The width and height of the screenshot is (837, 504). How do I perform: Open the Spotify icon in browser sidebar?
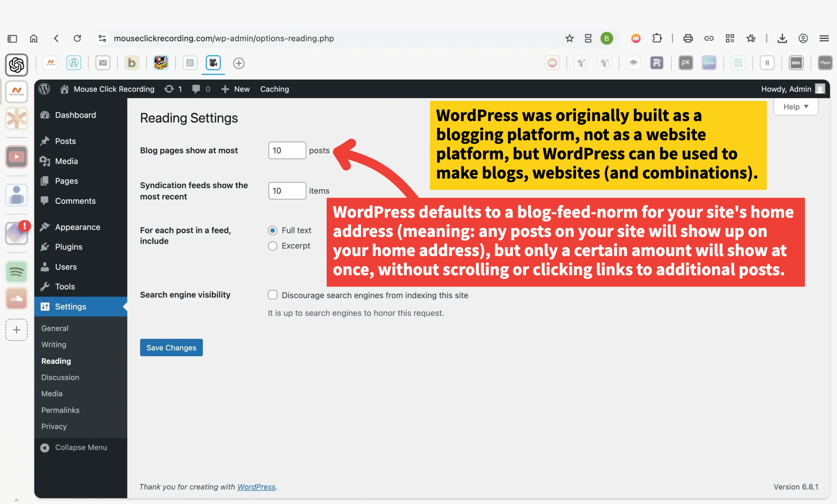pyautogui.click(x=16, y=271)
